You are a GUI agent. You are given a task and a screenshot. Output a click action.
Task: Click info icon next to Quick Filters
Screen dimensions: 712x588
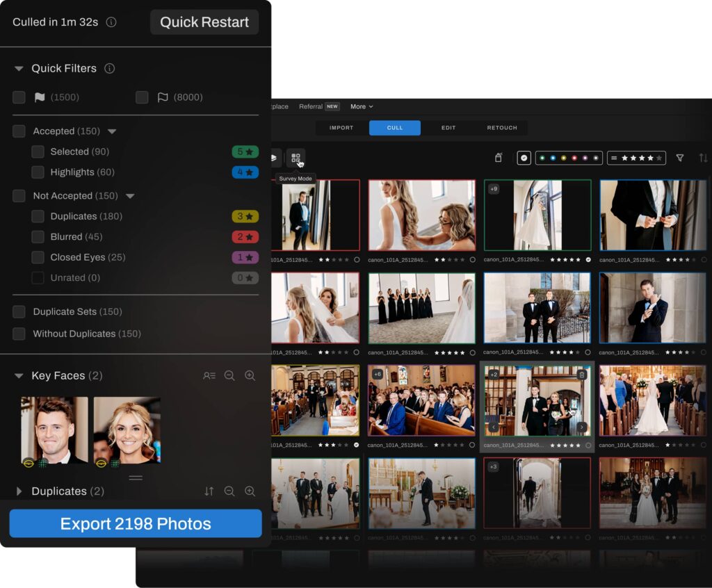click(x=109, y=69)
